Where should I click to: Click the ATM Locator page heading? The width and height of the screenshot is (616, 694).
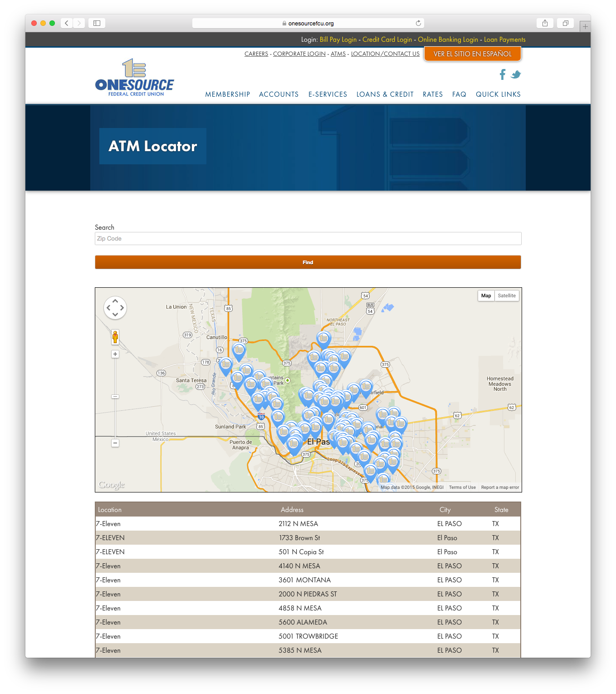point(153,146)
